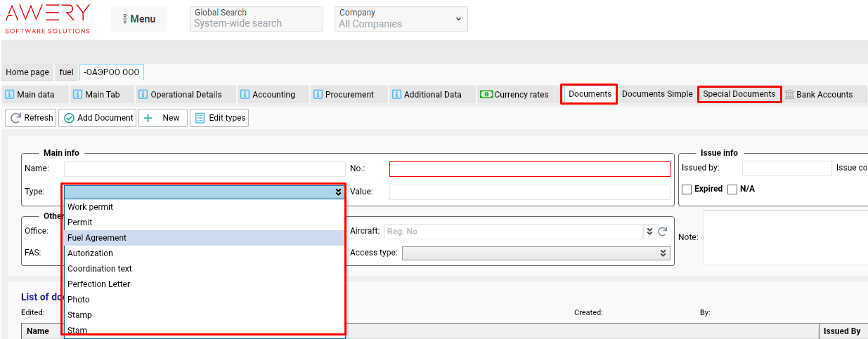
Task: Expand the Aircraft Reg. No dropdown arrow
Action: coord(649,232)
